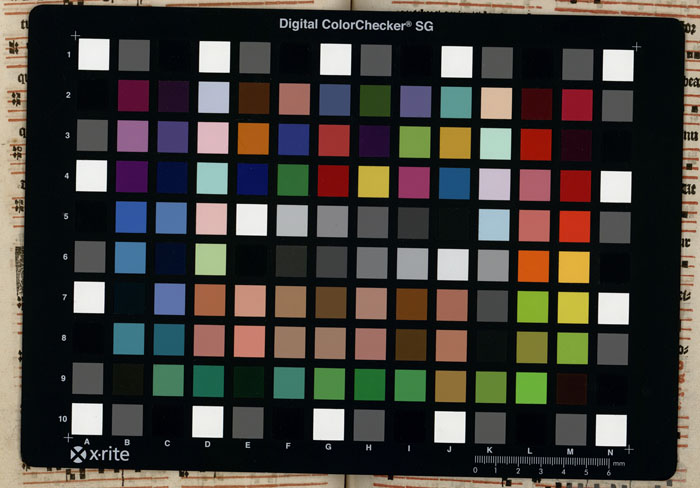
Task: Select the mint patch at K3
Action: 496,144
